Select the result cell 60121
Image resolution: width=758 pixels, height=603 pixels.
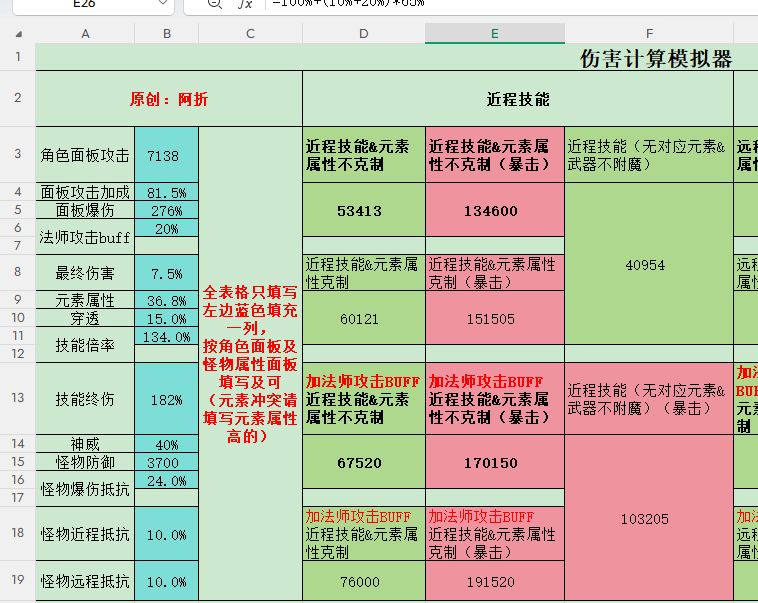[x=364, y=318]
